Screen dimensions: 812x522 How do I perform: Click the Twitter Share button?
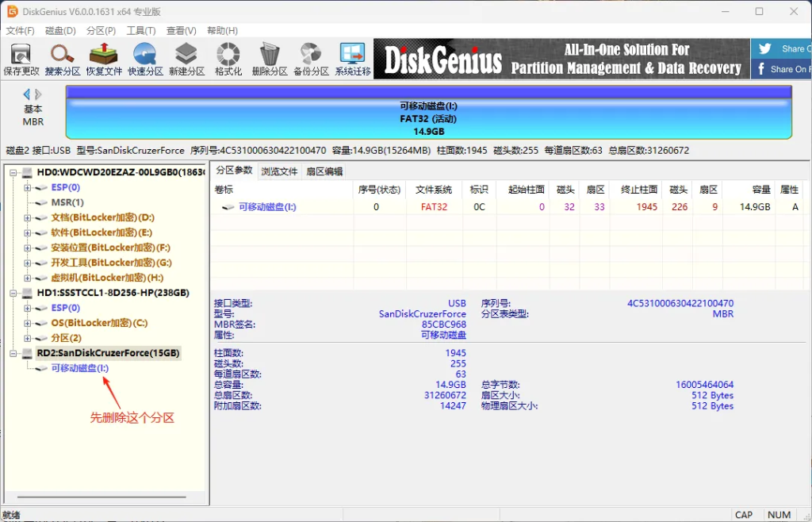[780, 49]
